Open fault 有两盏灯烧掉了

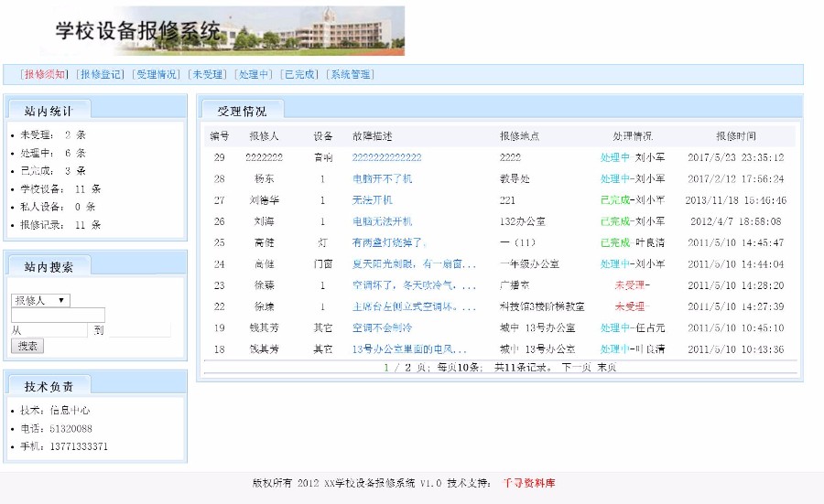389,242
